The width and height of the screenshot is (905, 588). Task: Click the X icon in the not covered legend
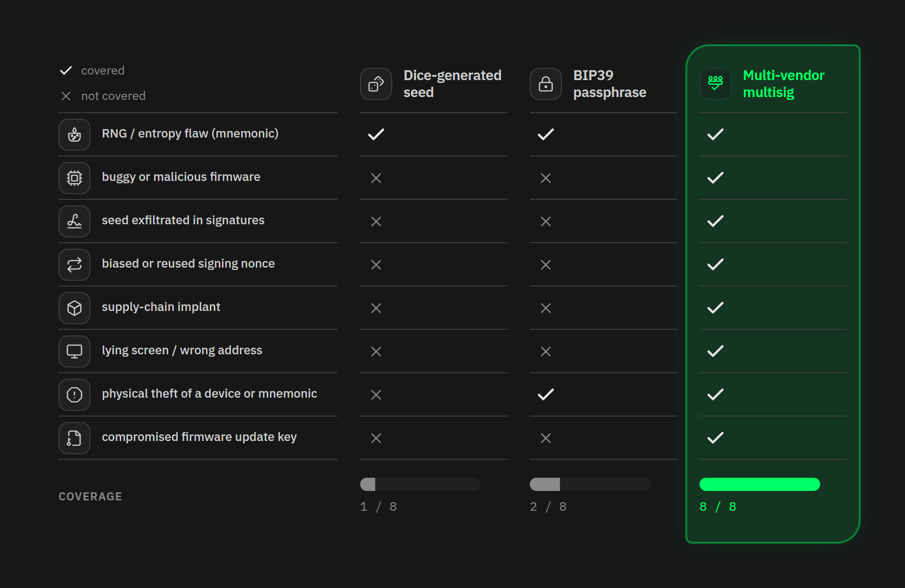tap(66, 96)
